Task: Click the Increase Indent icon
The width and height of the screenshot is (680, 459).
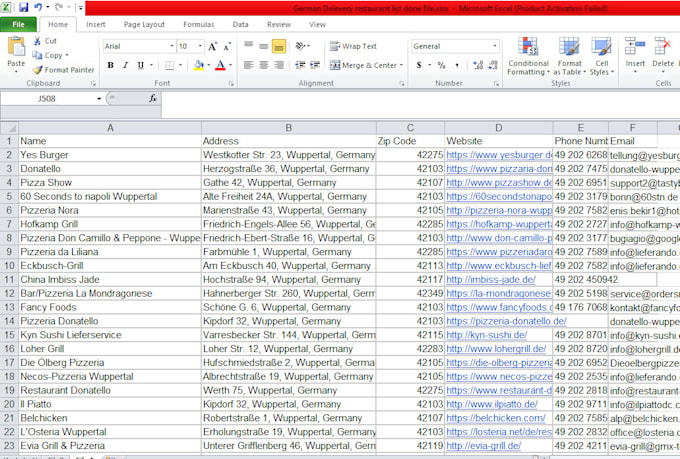Action: point(315,65)
